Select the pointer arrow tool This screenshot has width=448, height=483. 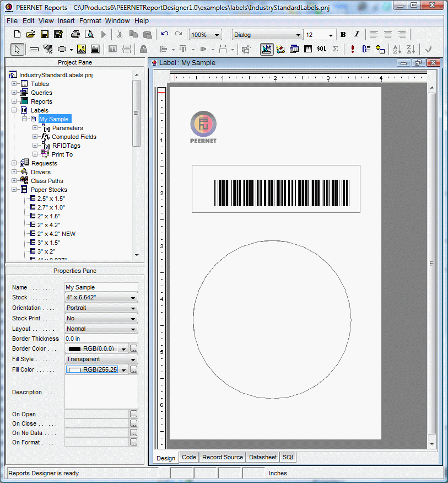(17, 49)
